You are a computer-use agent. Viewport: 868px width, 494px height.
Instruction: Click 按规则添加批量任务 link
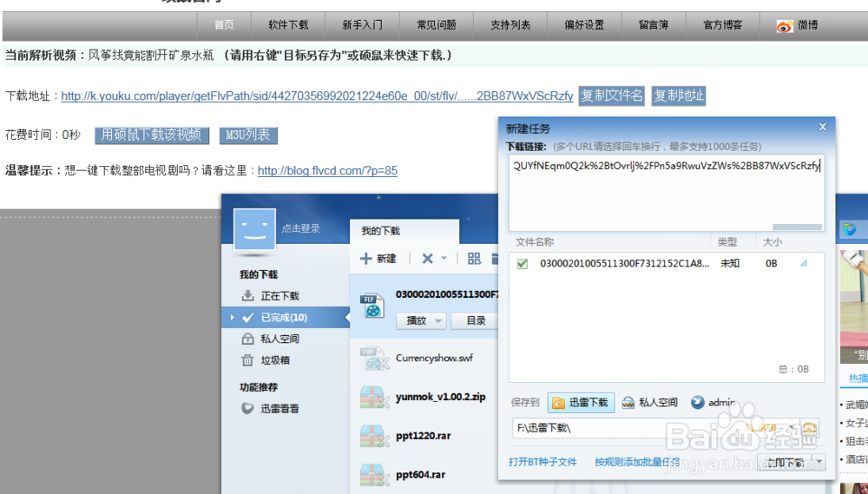coord(637,462)
